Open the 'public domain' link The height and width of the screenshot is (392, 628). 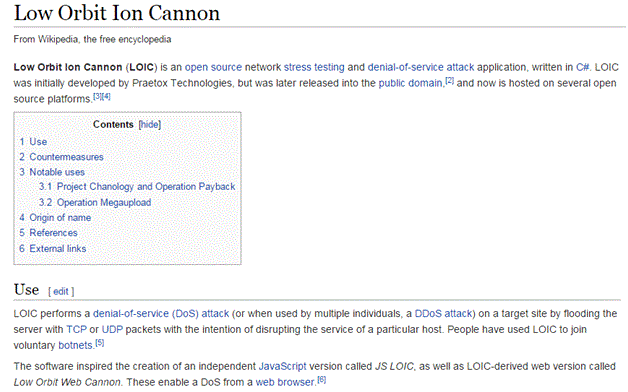pyautogui.click(x=410, y=83)
